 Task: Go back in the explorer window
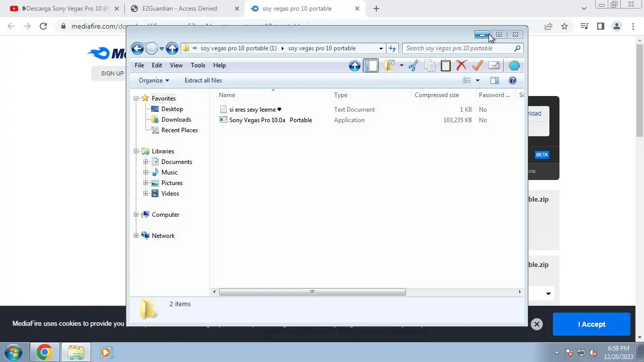(137, 48)
